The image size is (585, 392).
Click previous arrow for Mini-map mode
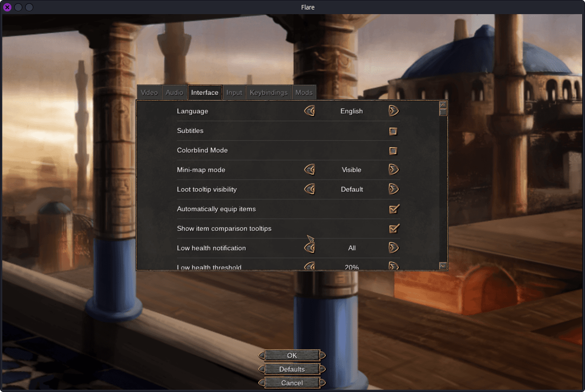pyautogui.click(x=310, y=170)
